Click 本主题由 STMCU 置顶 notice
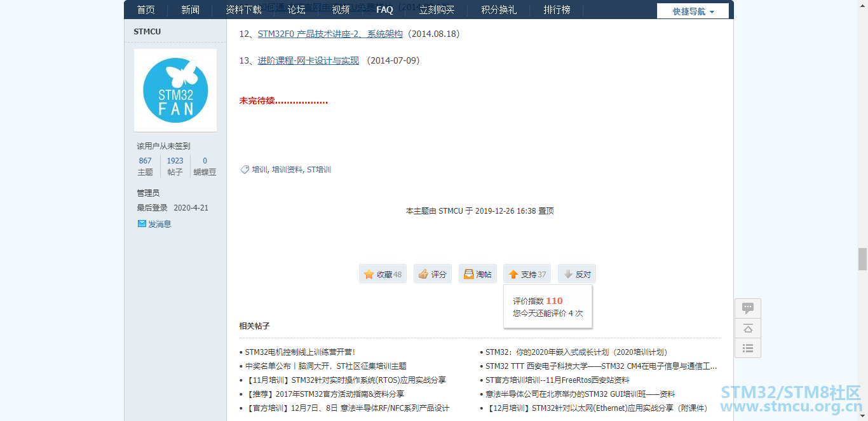The height and width of the screenshot is (421, 868). (480, 210)
